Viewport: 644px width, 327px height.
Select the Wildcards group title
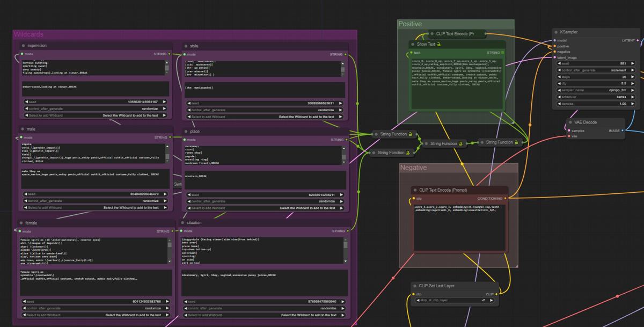tap(28, 35)
